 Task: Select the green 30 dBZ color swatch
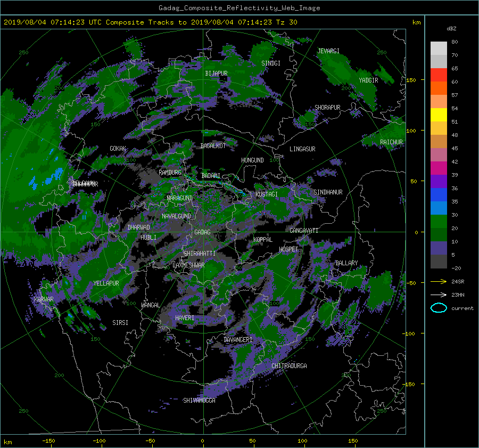tap(439, 221)
